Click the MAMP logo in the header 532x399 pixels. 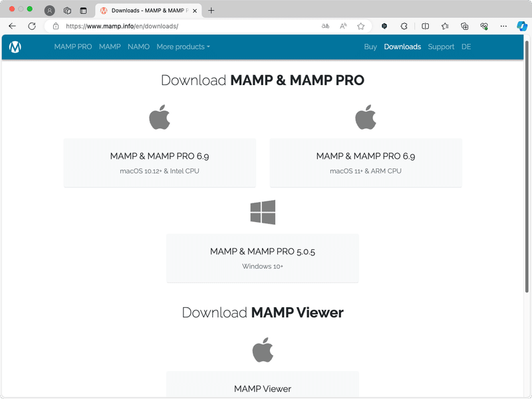point(15,47)
